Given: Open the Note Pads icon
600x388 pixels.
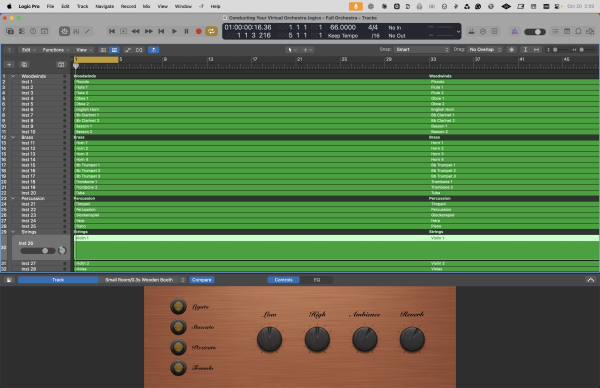Looking at the screenshot, I should coord(567,31).
